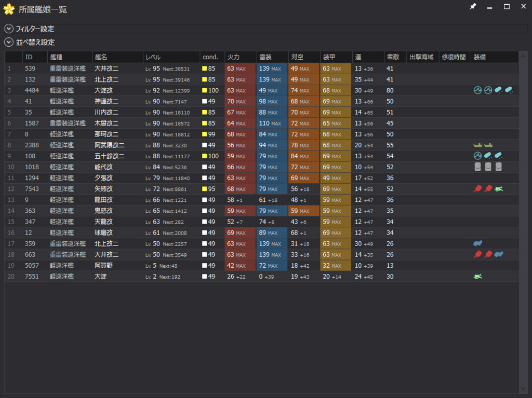Click green seaplane icon in 大淀 Lv.2 row
Screen dimensions: 532x398
tap(478, 276)
